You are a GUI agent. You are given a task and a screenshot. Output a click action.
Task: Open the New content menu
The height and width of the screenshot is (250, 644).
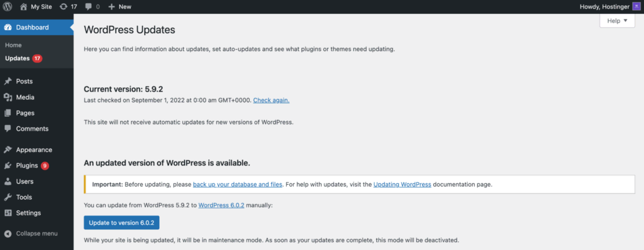click(119, 6)
